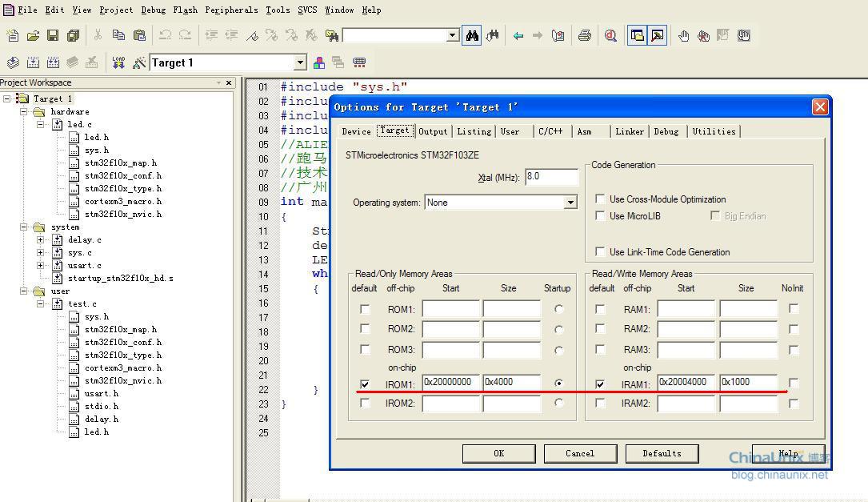
Task: Open Options for Target wand icon
Action: 139,62
